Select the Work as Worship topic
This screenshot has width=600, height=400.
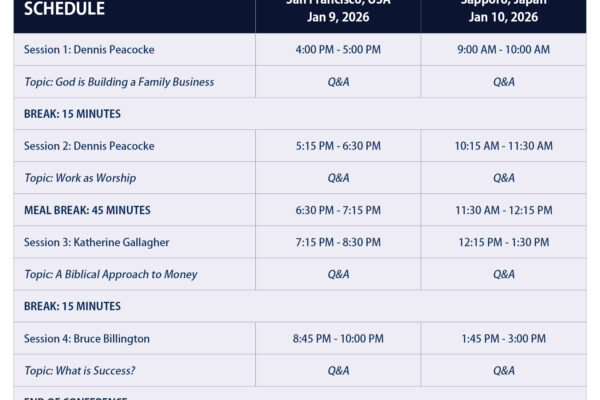point(80,178)
